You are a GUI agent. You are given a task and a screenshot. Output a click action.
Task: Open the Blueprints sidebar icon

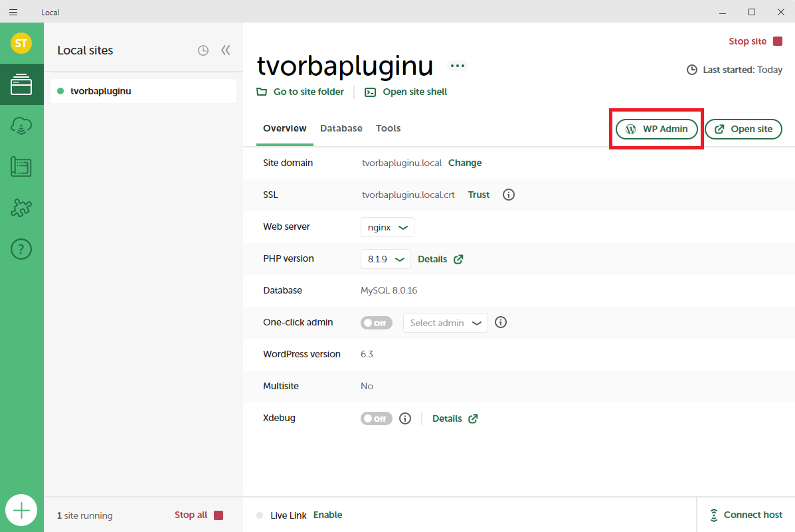tap(22, 167)
